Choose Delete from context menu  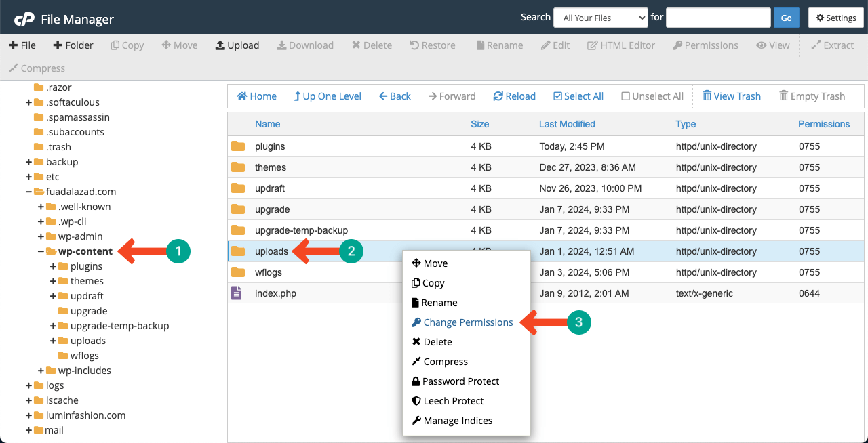[x=431, y=342]
